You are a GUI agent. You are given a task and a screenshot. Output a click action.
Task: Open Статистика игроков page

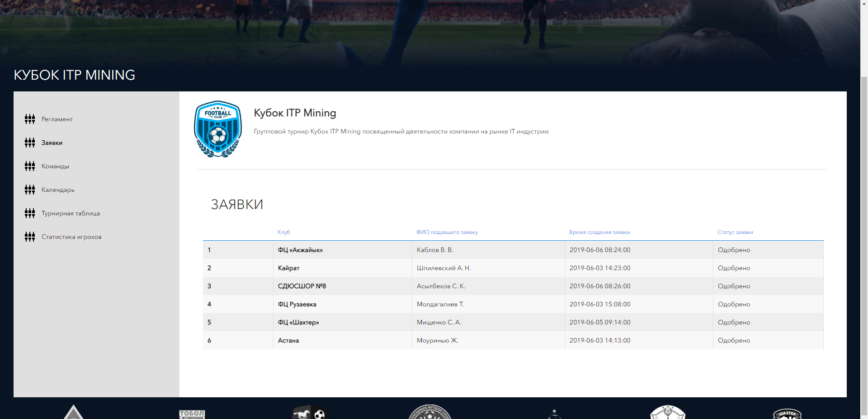coord(71,237)
